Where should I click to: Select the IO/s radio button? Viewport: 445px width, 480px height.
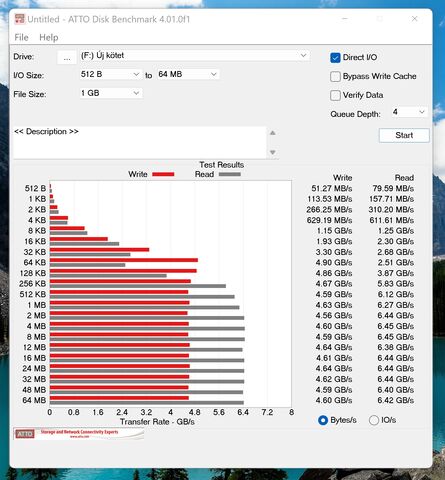[374, 420]
